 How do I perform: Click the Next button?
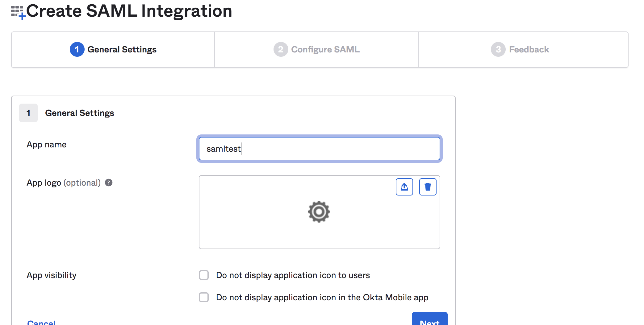(429, 321)
